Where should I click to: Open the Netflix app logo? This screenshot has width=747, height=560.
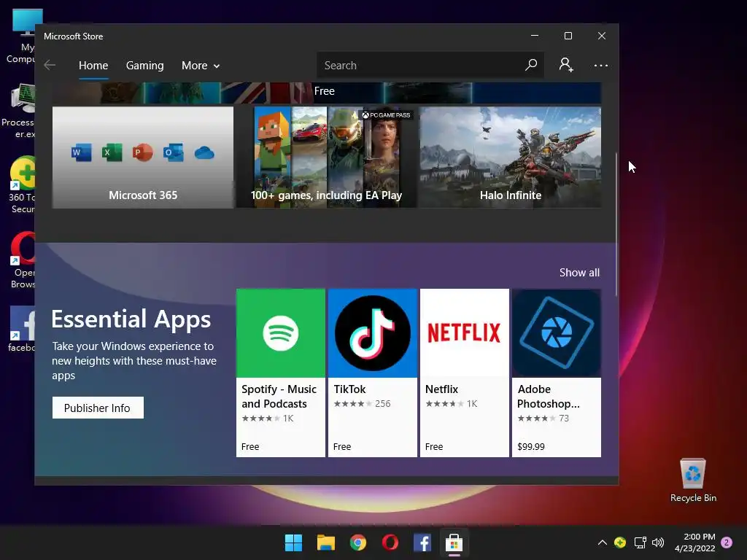pos(465,332)
